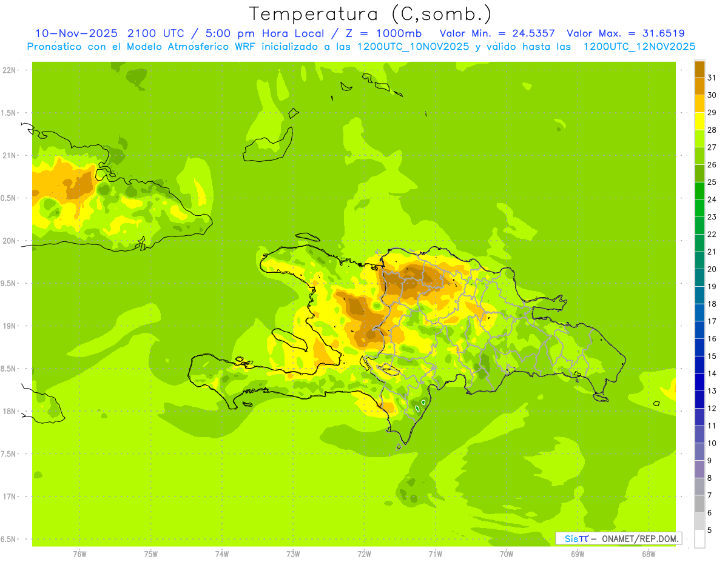Click the legend value "10"

pyautogui.click(x=712, y=443)
